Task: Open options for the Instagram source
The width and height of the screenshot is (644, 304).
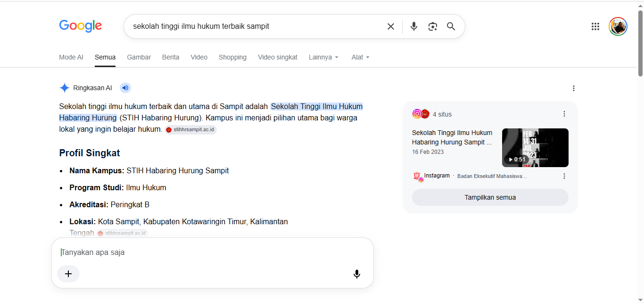Action: click(564, 176)
